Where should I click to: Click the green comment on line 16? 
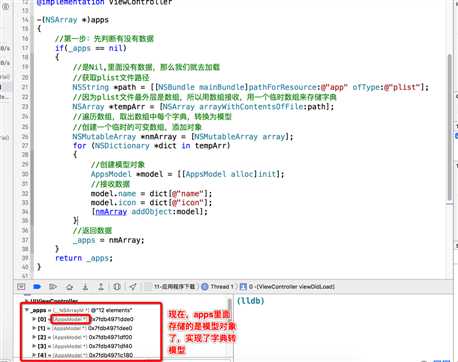(104, 38)
